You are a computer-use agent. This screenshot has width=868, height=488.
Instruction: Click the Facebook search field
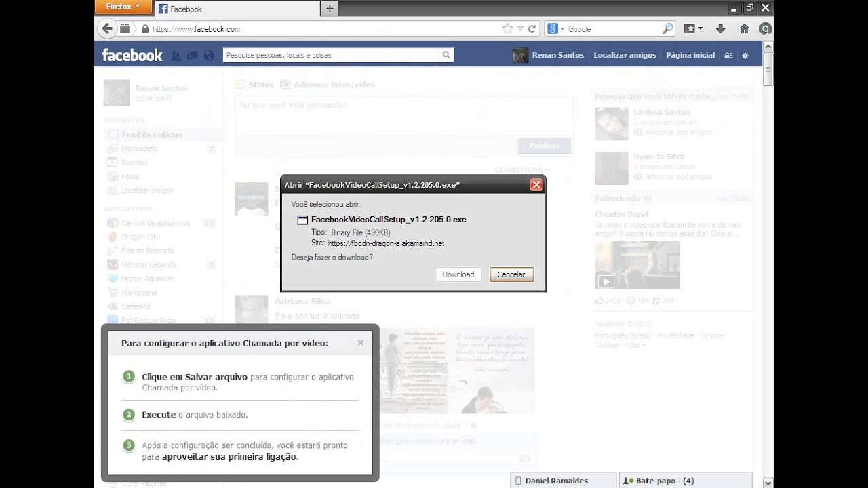(331, 55)
